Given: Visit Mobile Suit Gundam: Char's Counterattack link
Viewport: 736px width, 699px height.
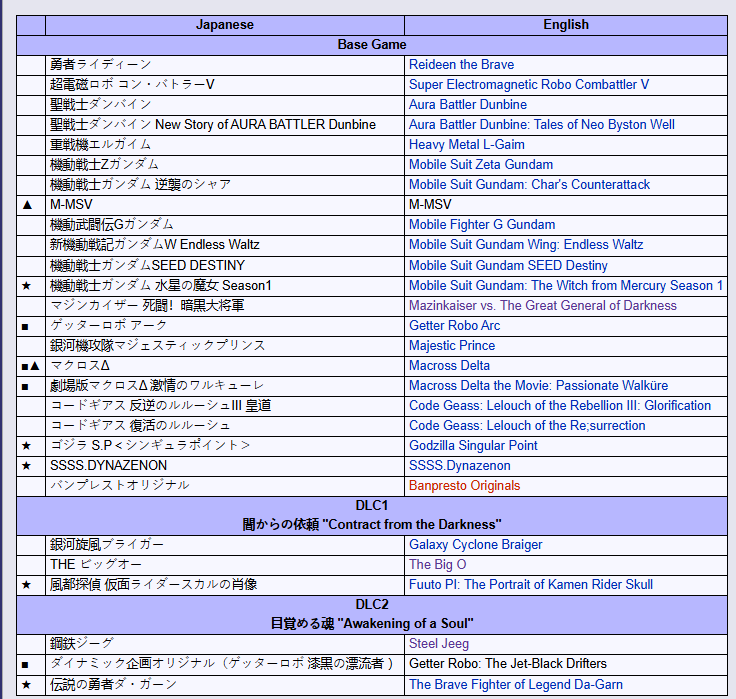Looking at the screenshot, I should 529,185.
